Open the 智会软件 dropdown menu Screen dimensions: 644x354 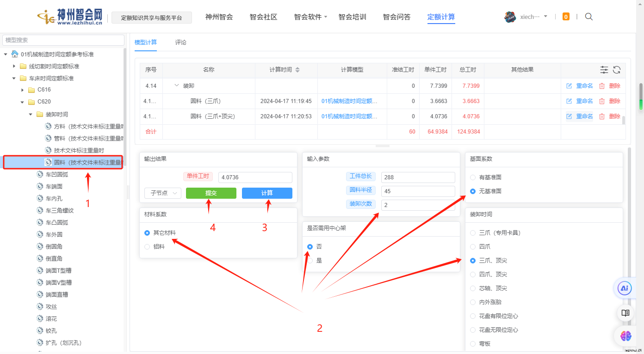click(x=310, y=17)
